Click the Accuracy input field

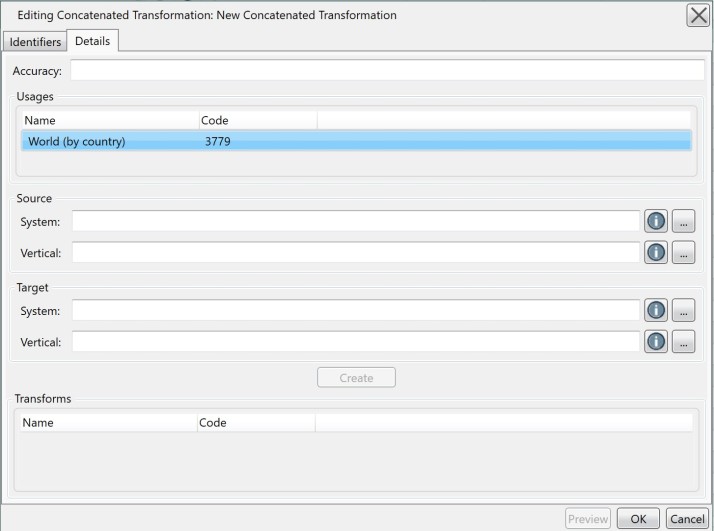point(387,71)
